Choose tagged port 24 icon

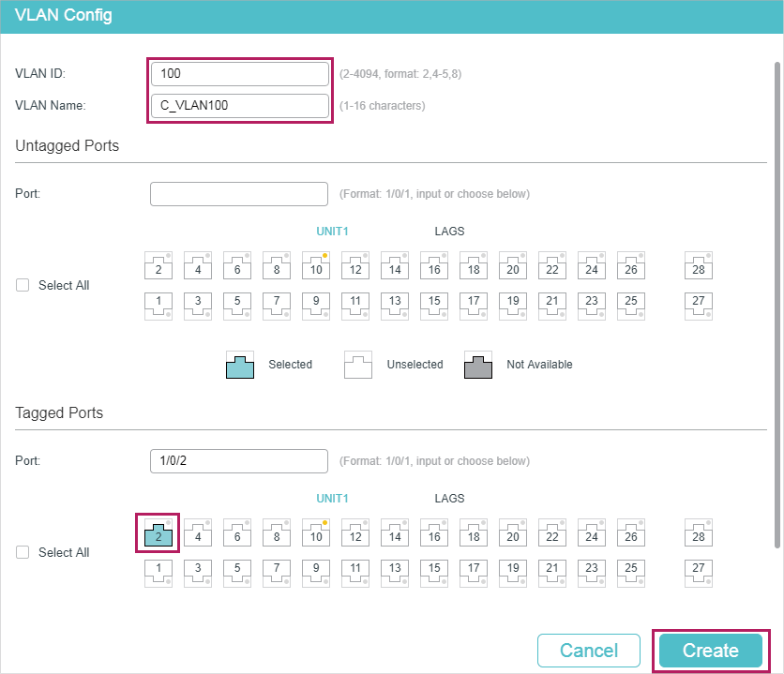(x=592, y=532)
